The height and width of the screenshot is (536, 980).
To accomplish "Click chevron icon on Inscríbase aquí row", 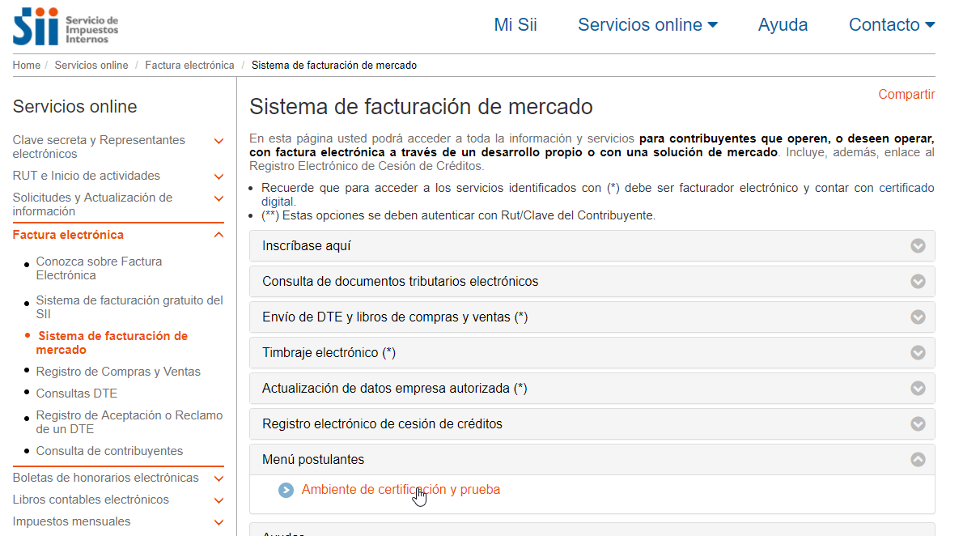I will click(x=918, y=246).
